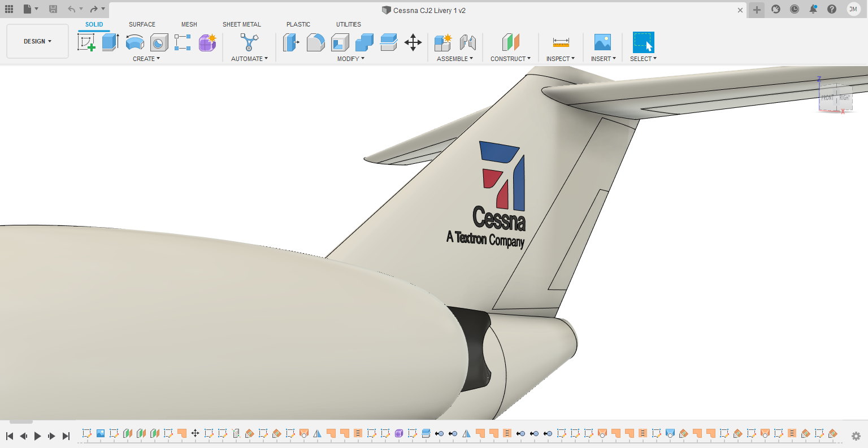Expand the SELECT dropdown
This screenshot has width=868, height=448.
tap(644, 59)
